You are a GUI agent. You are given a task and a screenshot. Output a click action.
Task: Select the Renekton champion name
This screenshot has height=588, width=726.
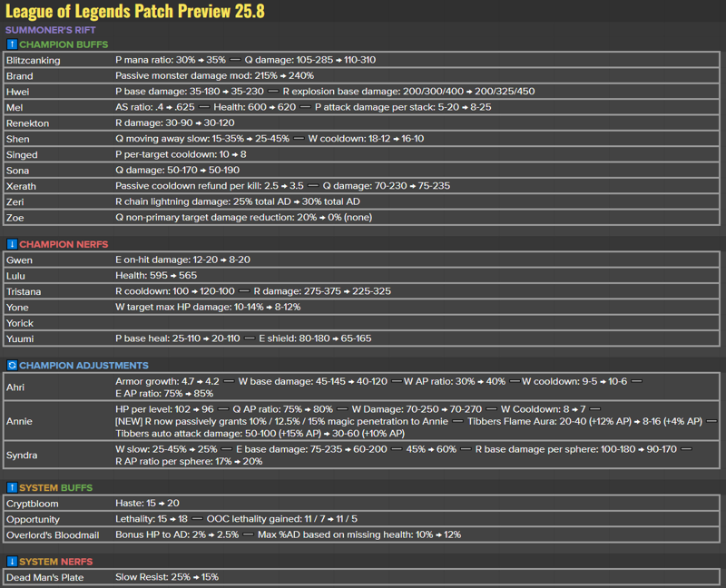click(27, 123)
